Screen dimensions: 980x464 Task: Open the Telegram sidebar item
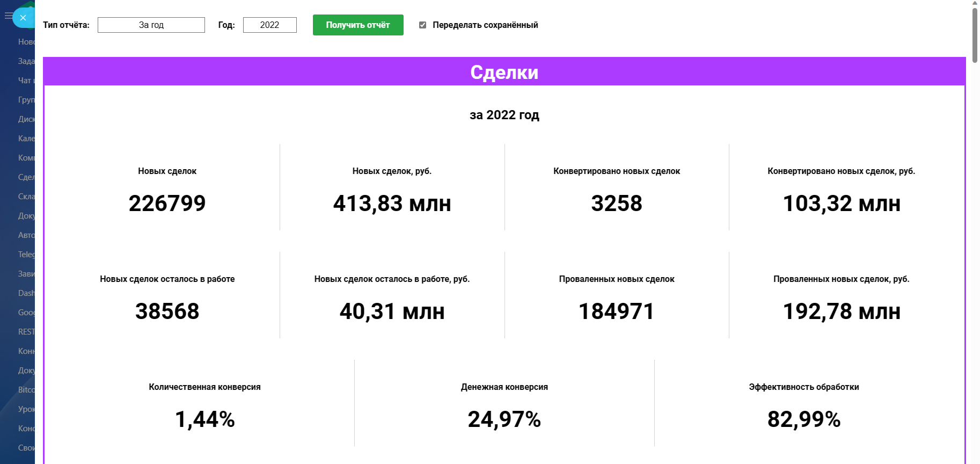coord(26,255)
